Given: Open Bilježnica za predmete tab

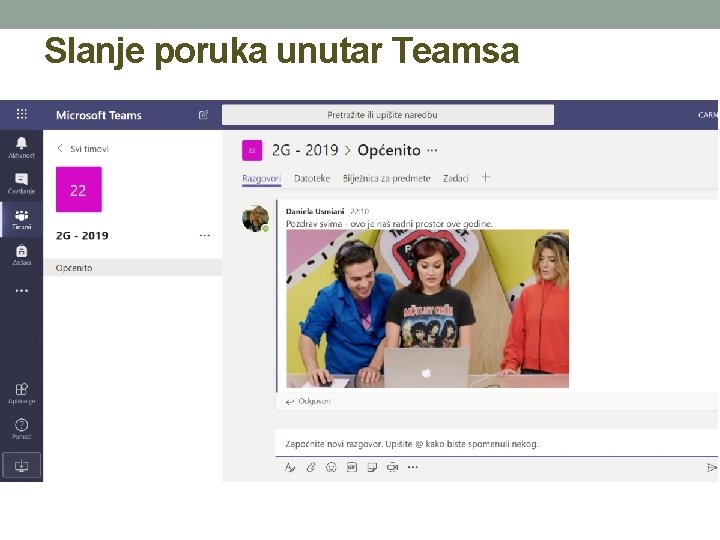Looking at the screenshot, I should click(386, 178).
